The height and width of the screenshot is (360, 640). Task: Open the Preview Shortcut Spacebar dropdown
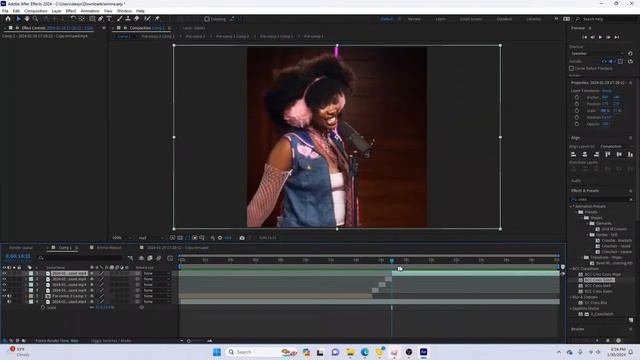click(x=597, y=53)
